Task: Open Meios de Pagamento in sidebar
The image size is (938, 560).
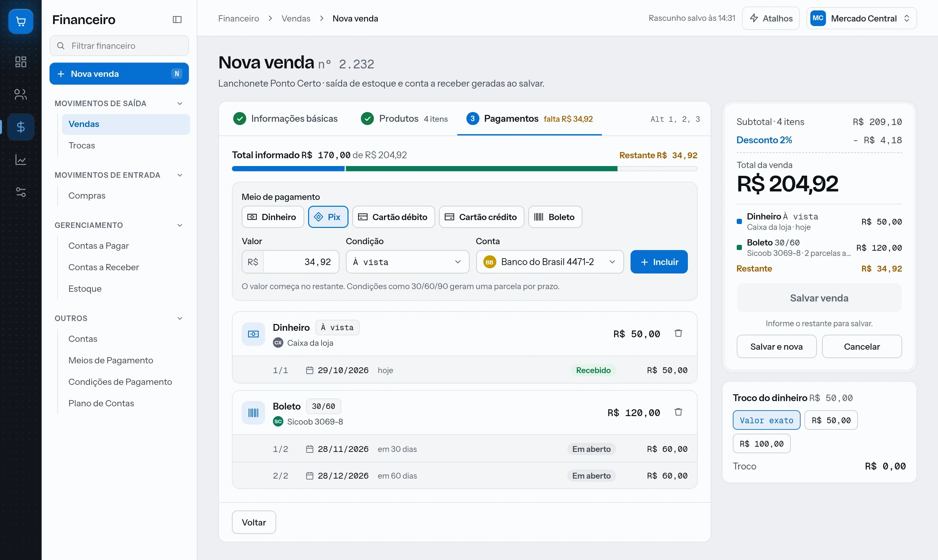Action: pyautogui.click(x=126, y=361)
